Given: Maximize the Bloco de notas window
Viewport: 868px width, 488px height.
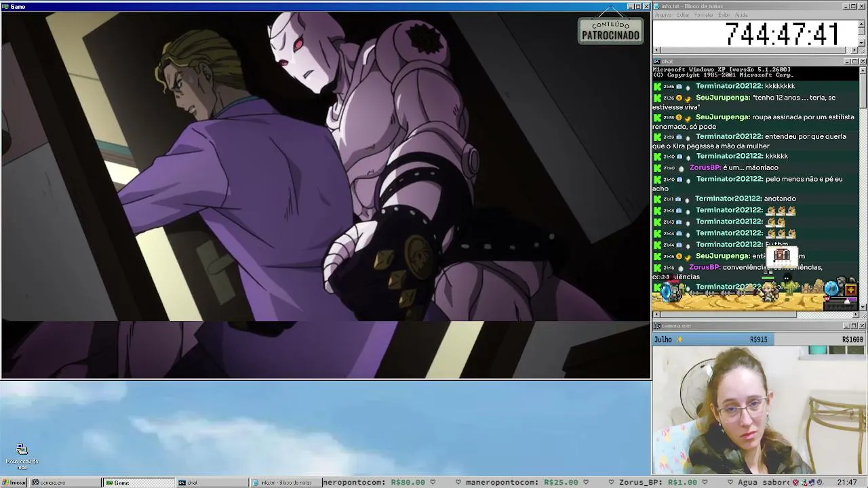Looking at the screenshot, I should point(854,6).
